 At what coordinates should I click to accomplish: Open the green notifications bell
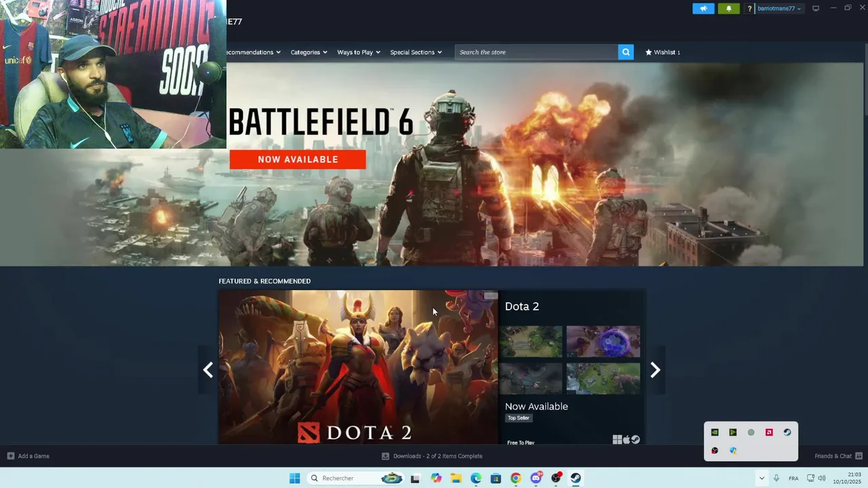pyautogui.click(x=729, y=9)
